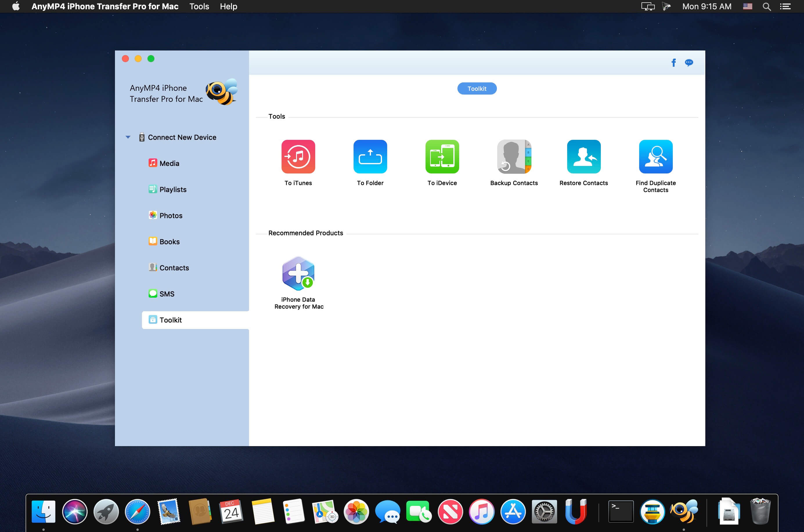This screenshot has height=532, width=804.
Task: Select Media in the sidebar
Action: click(x=169, y=163)
